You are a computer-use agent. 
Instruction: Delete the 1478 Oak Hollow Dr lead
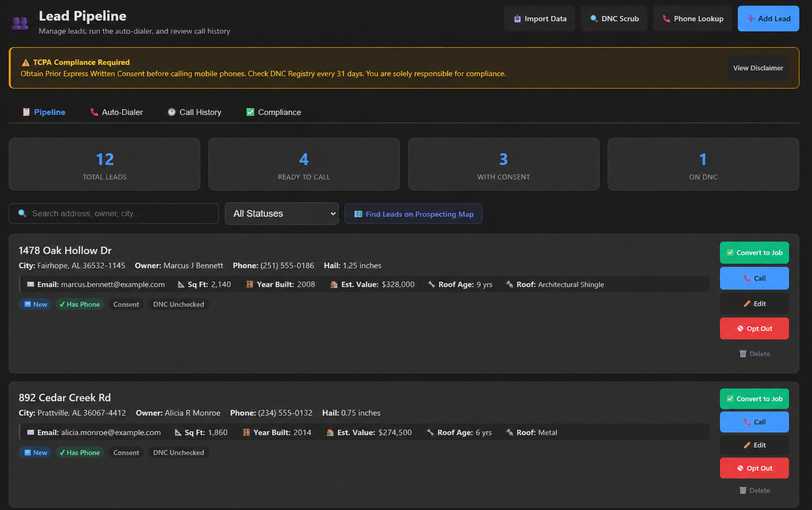(x=754, y=354)
